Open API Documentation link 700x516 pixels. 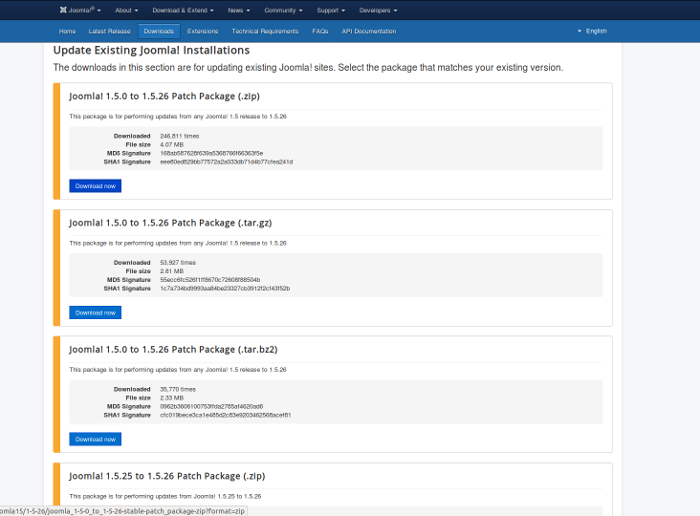click(x=369, y=31)
